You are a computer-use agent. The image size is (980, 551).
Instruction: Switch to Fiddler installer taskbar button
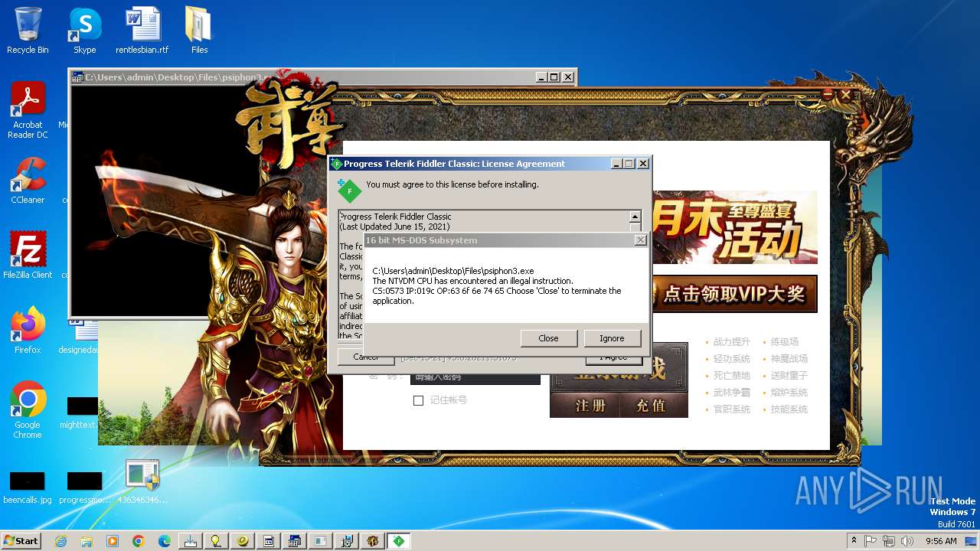[398, 541]
